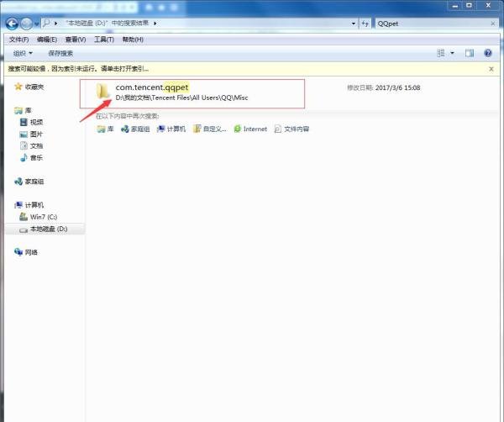This screenshot has height=422, width=504.
Task: Click the 图片 library icon
Action: (24, 135)
